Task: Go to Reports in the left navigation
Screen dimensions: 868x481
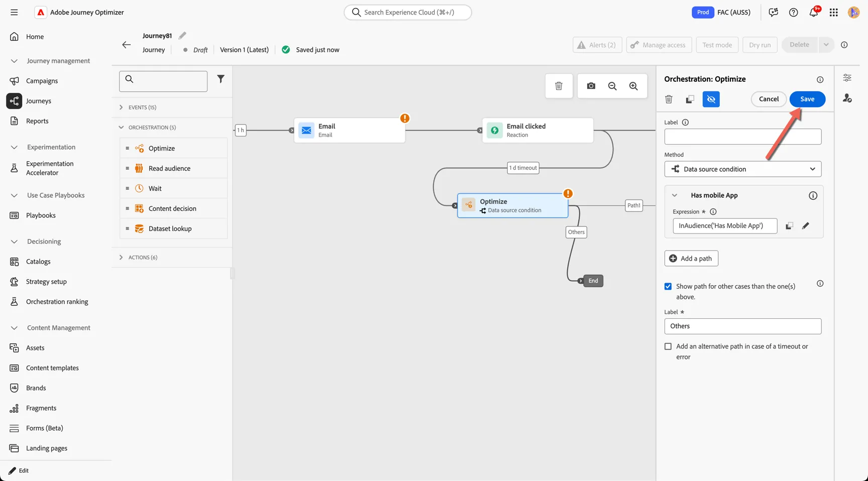Action: [37, 121]
